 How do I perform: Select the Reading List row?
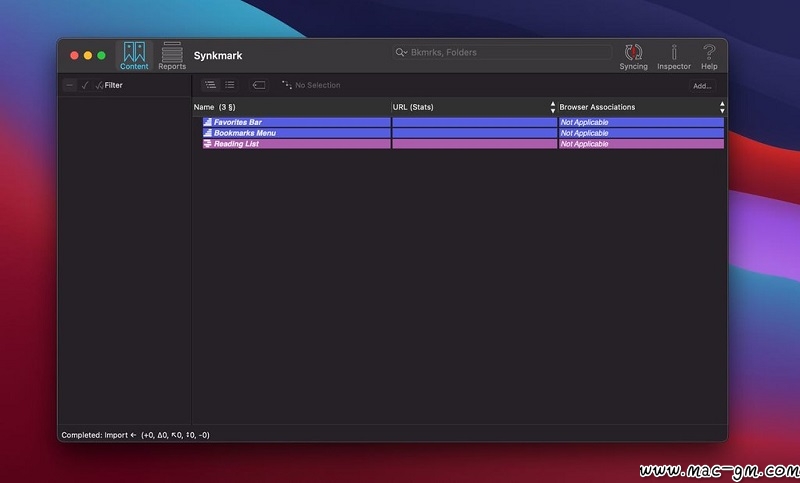(x=463, y=144)
